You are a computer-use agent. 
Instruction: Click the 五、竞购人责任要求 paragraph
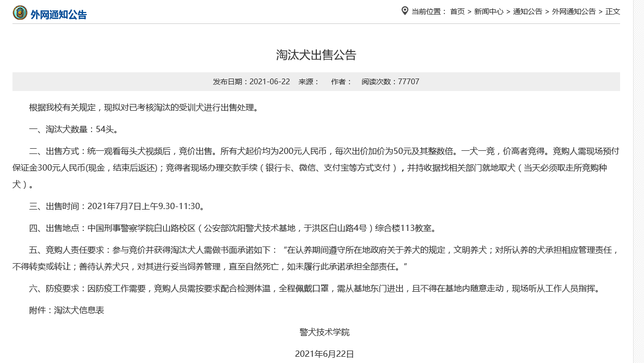coord(316,258)
